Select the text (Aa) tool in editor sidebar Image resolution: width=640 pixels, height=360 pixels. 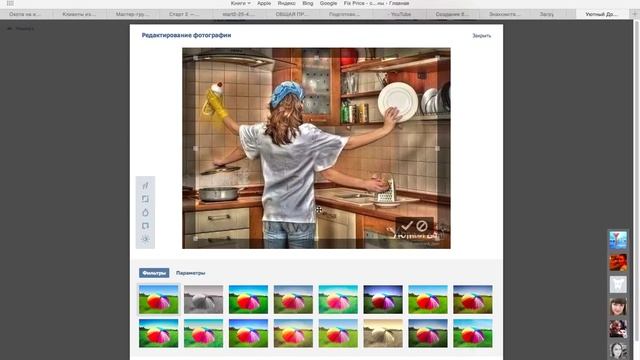[145, 186]
